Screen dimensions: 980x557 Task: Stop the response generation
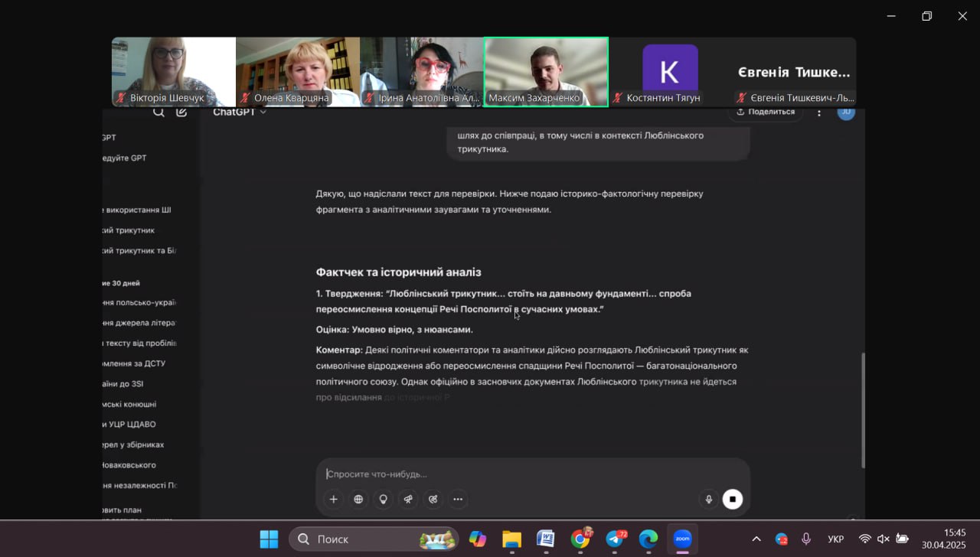[x=733, y=500]
